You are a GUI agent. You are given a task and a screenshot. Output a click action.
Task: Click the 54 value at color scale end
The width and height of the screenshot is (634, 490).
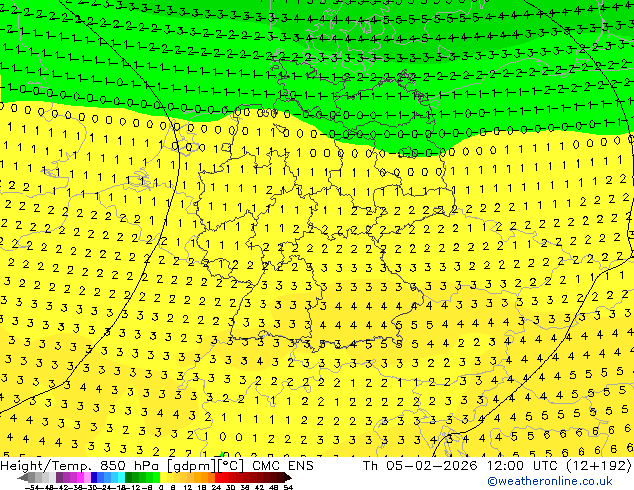click(x=288, y=487)
